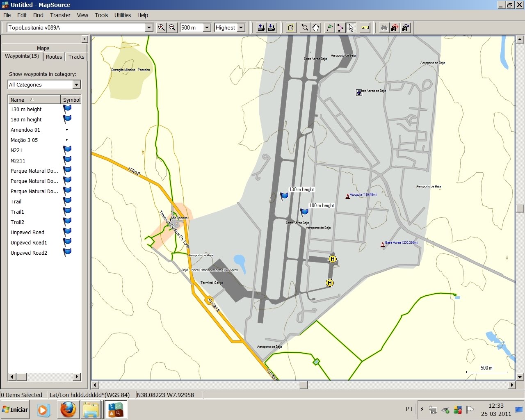Select the 'Trail1' waypoint row

pyautogui.click(x=45, y=212)
